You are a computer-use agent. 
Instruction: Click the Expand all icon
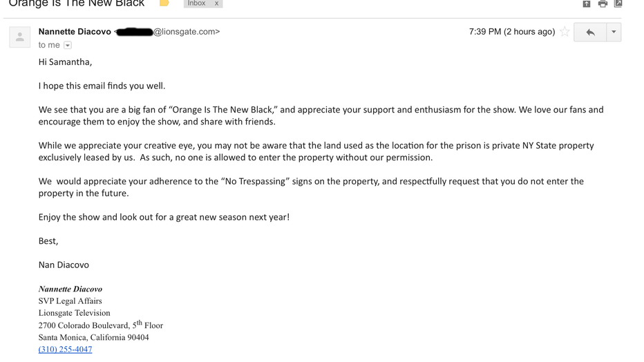(x=587, y=3)
